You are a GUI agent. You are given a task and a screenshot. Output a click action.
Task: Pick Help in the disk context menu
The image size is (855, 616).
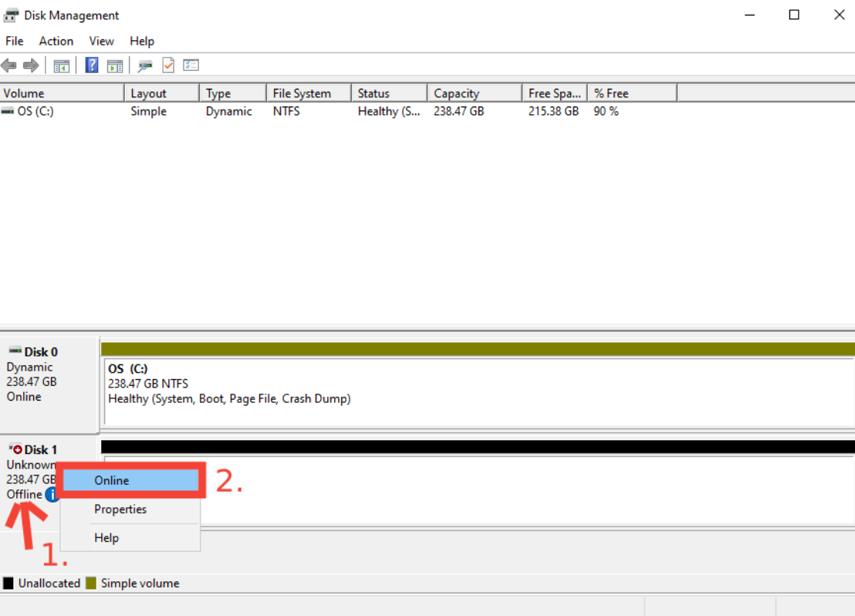pos(106,538)
